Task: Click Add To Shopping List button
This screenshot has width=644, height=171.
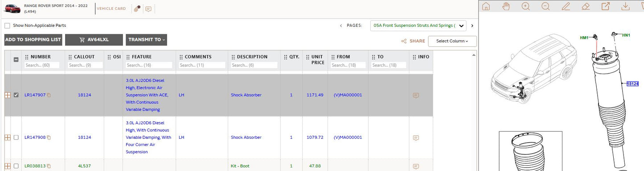Action: pos(33,40)
